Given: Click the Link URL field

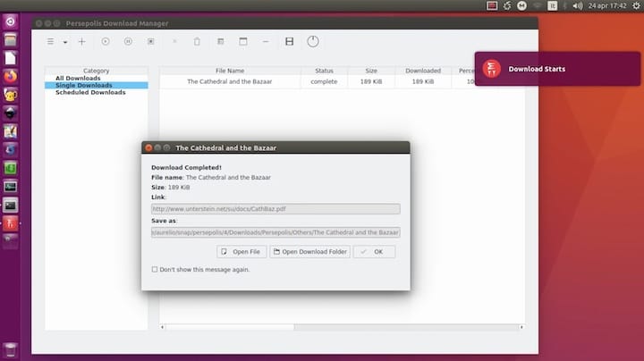Looking at the screenshot, I should [x=275, y=209].
